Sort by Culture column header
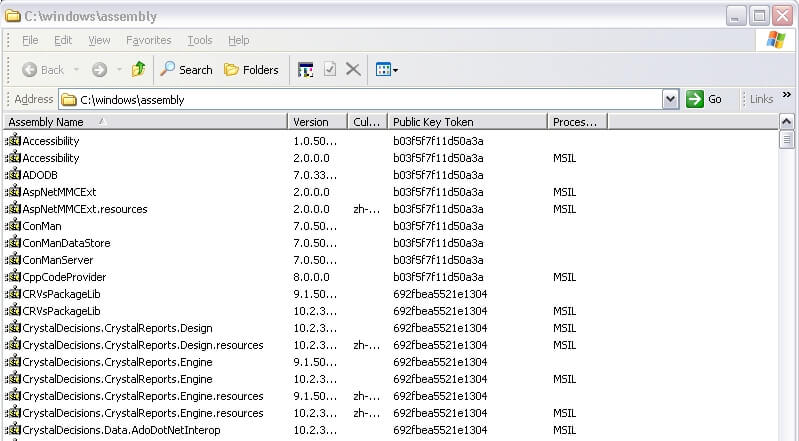Image resolution: width=799 pixels, height=441 pixels. [367, 122]
